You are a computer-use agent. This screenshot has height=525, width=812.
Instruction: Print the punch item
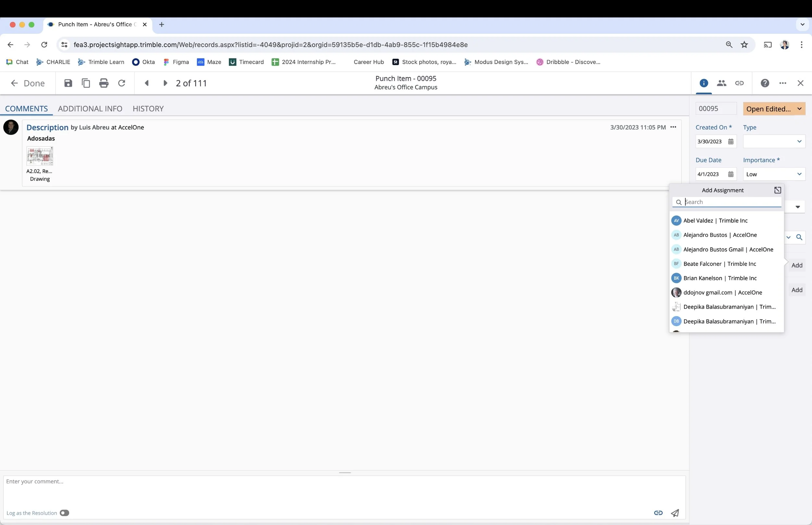(104, 83)
